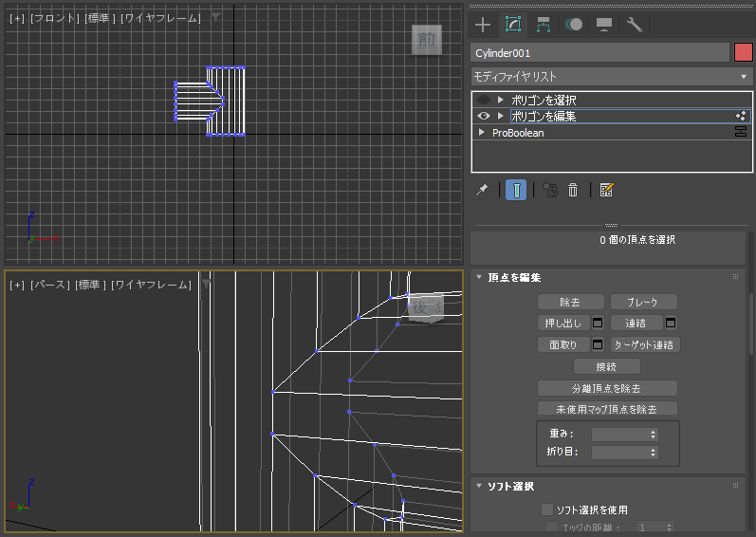The height and width of the screenshot is (537, 756).
Task: Click the 接続 button
Action: 606,366
